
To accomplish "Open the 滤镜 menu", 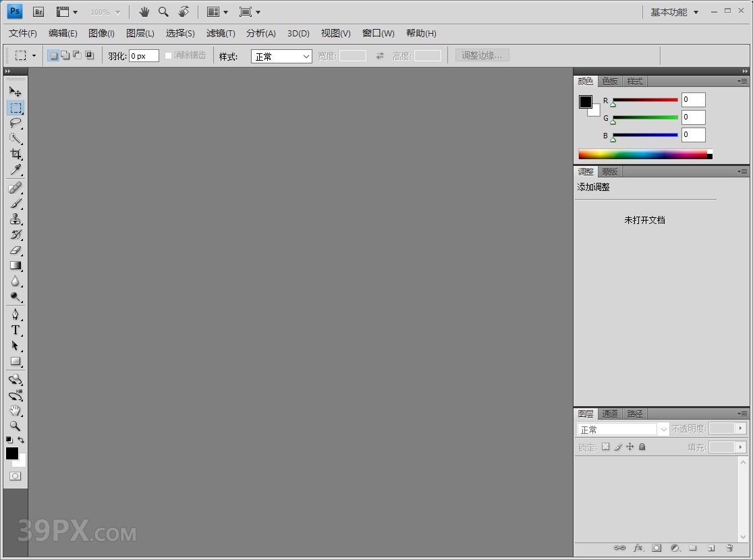I will pos(221,33).
